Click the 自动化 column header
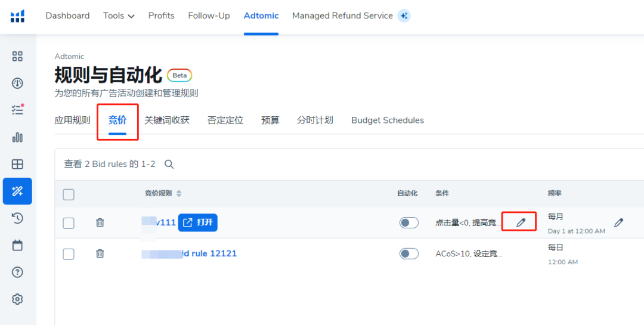Image resolution: width=644 pixels, height=325 pixels. pyautogui.click(x=407, y=194)
